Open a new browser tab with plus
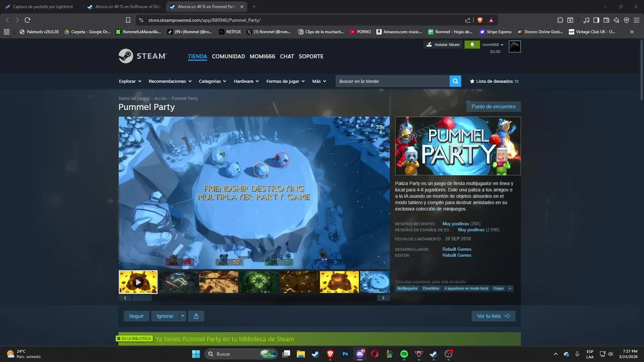The height and width of the screenshot is (362, 644). tap(254, 7)
